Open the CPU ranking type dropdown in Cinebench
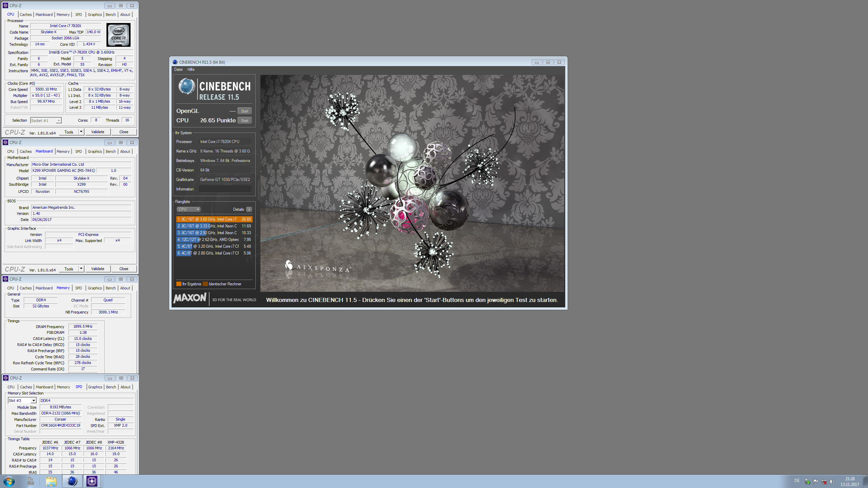 [189, 209]
